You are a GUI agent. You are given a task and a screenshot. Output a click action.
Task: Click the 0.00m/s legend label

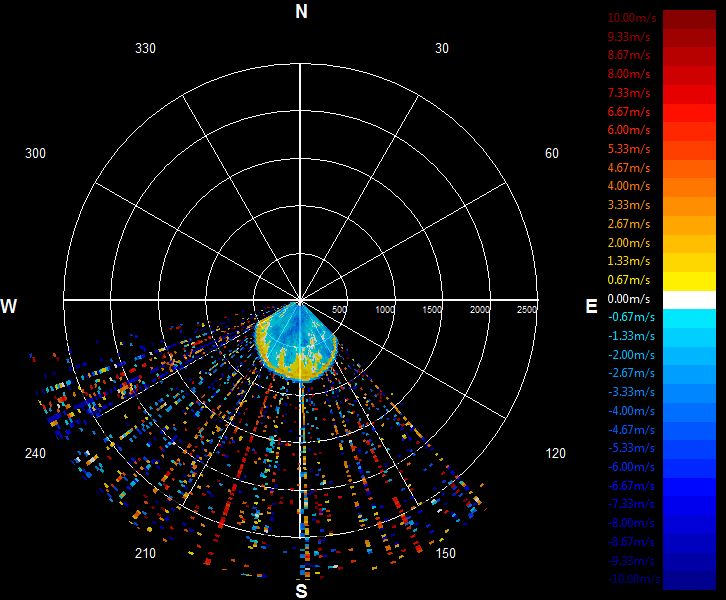pyautogui.click(x=629, y=299)
